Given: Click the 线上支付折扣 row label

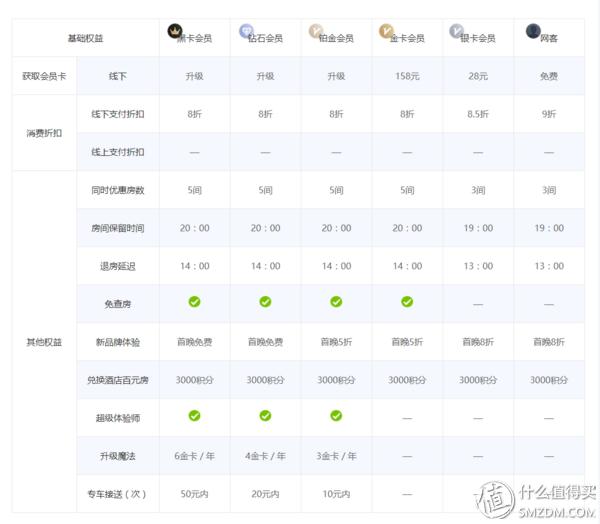Looking at the screenshot, I should point(117,152).
